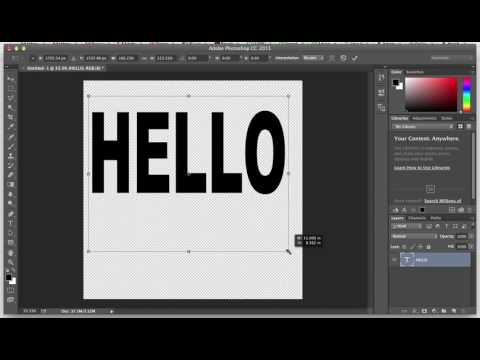Commit the transform with the checkmark icon
480x360 pixels.
tap(355, 58)
